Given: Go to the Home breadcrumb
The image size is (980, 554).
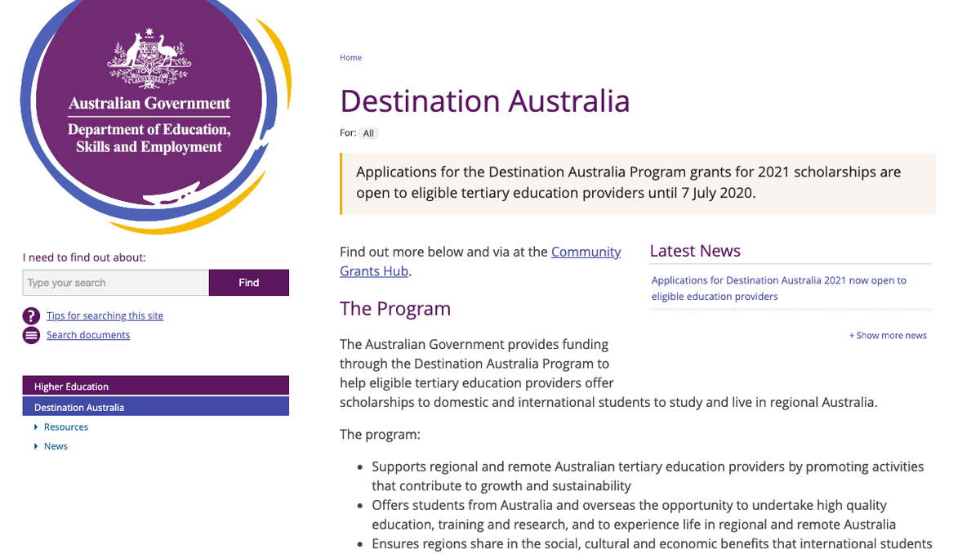Looking at the screenshot, I should 350,58.
